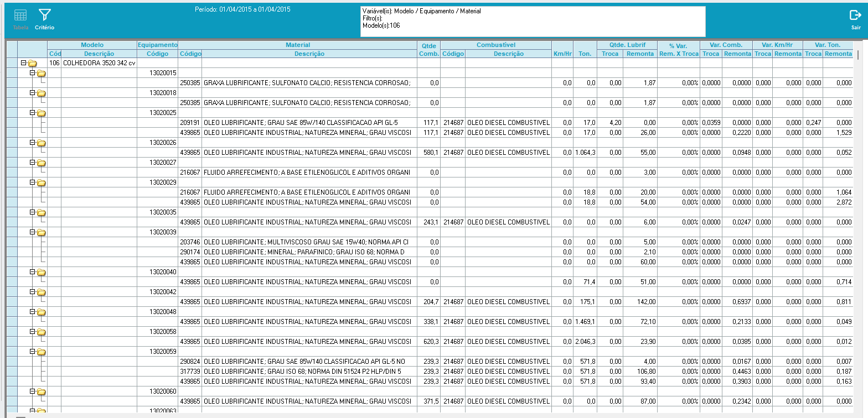Click folder icon beside equipment 13020040
This screenshot has width=868, height=418.
click(x=41, y=272)
